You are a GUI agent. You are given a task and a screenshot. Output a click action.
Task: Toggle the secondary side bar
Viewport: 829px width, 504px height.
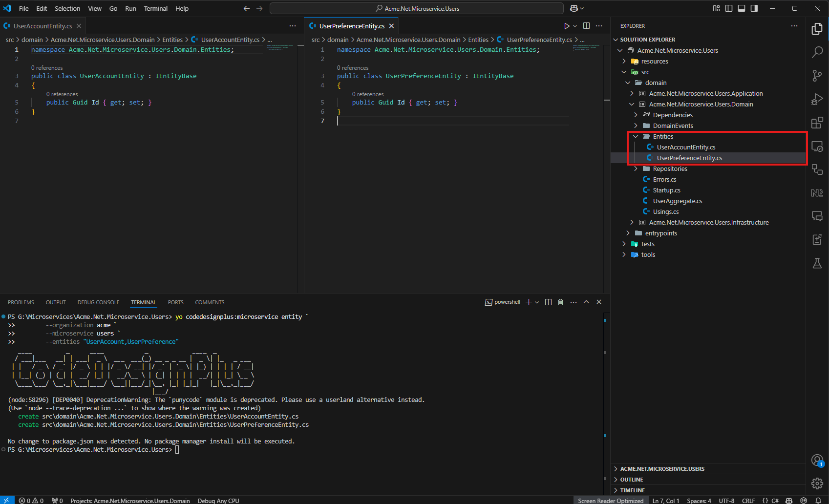(754, 8)
